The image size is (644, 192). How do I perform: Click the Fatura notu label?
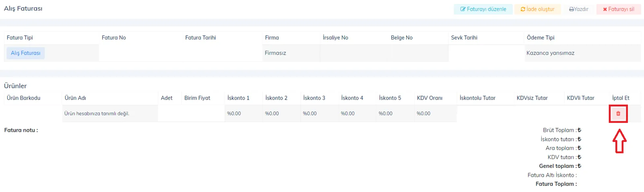tap(21, 130)
